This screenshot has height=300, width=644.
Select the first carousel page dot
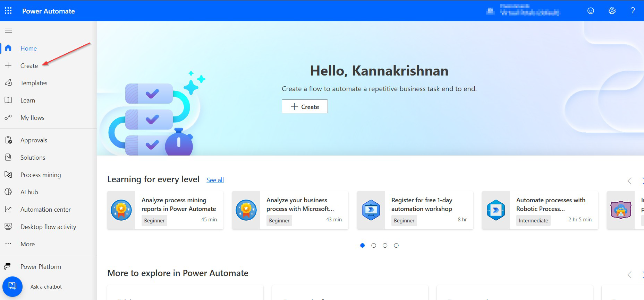pyautogui.click(x=362, y=245)
